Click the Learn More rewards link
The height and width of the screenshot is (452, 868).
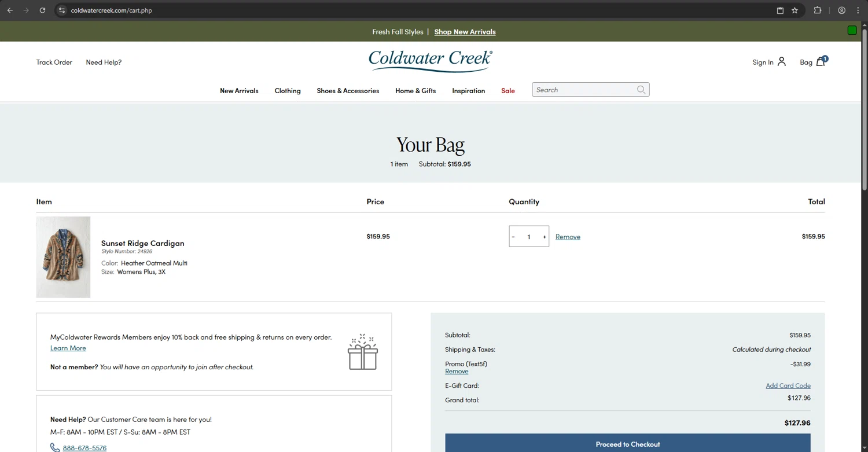[x=68, y=348]
